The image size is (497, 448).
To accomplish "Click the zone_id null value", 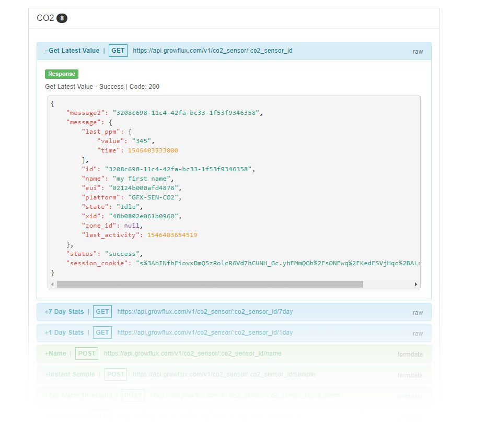I will pyautogui.click(x=132, y=226).
